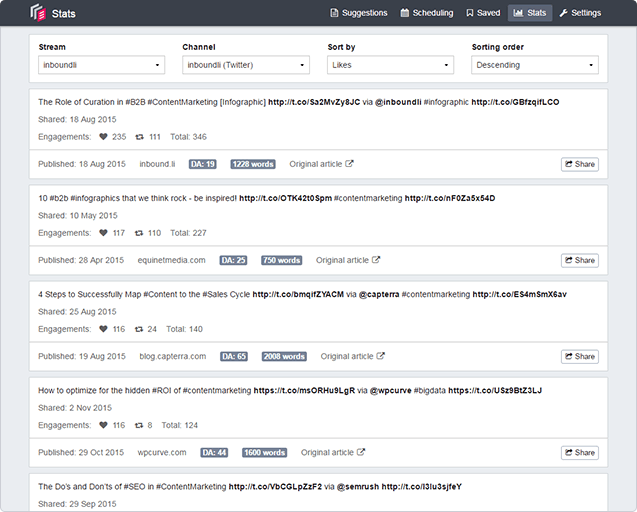Click retweet icon beside 24
Viewport: 637px width, 512px height.
point(139,329)
